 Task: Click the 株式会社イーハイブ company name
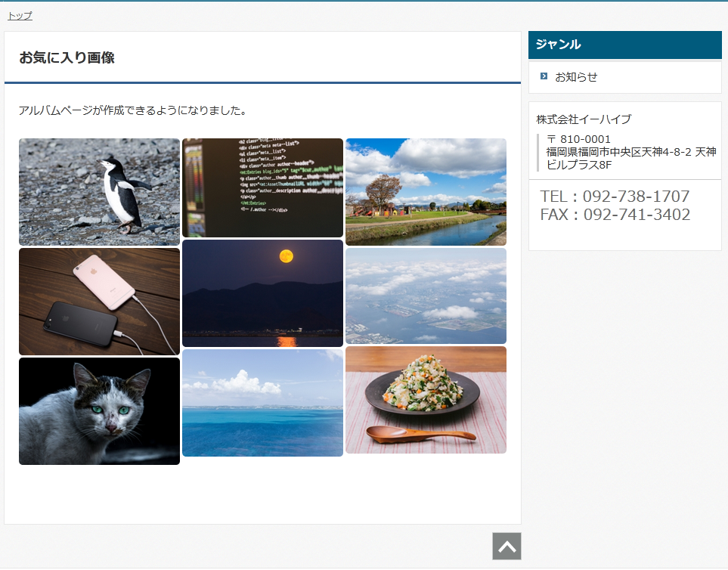tap(584, 119)
